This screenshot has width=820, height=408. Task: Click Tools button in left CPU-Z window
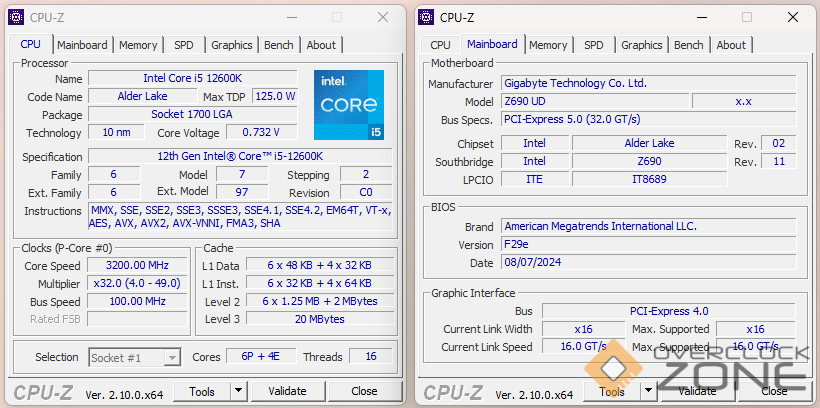click(x=202, y=391)
